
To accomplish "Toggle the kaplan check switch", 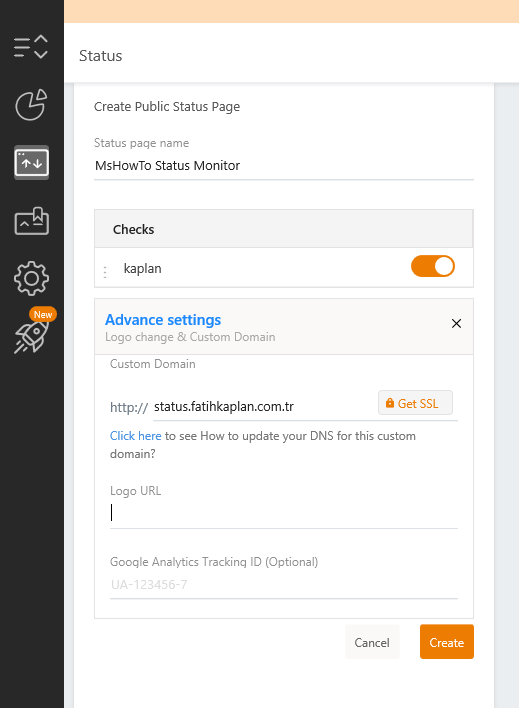I will point(432,266).
